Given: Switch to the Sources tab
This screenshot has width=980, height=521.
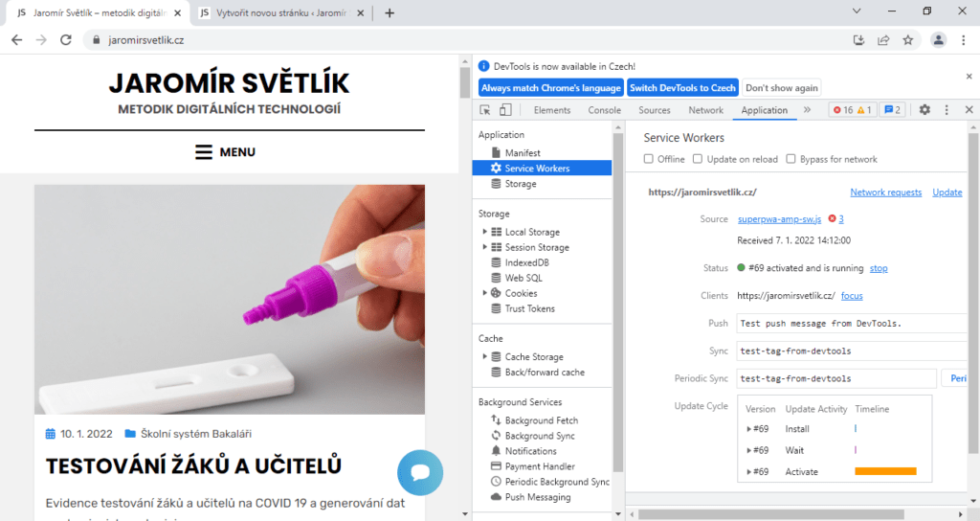Looking at the screenshot, I should coord(655,110).
